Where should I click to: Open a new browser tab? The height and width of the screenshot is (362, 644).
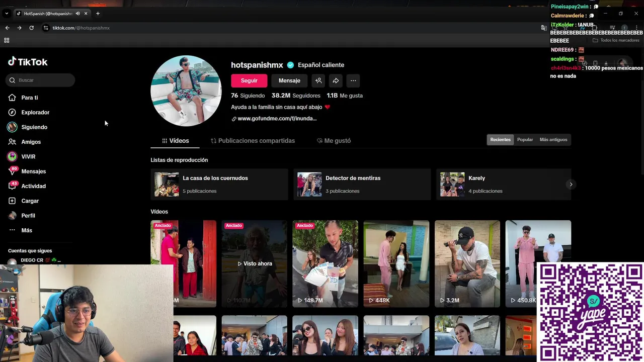[98, 14]
